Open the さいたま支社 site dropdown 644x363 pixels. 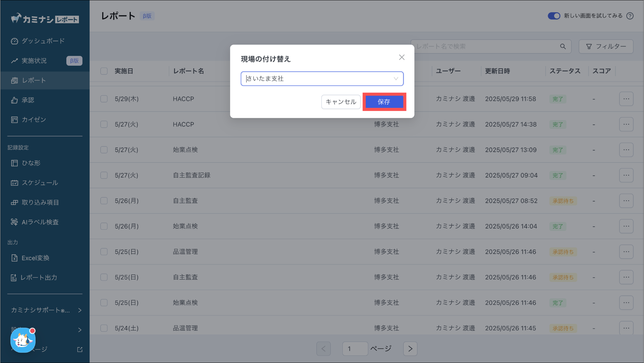(x=322, y=79)
